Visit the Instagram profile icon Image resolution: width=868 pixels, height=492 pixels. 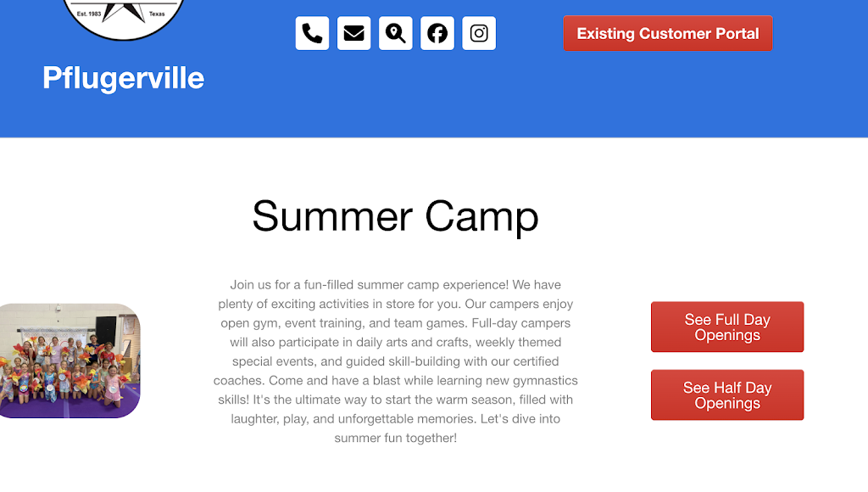coord(479,33)
